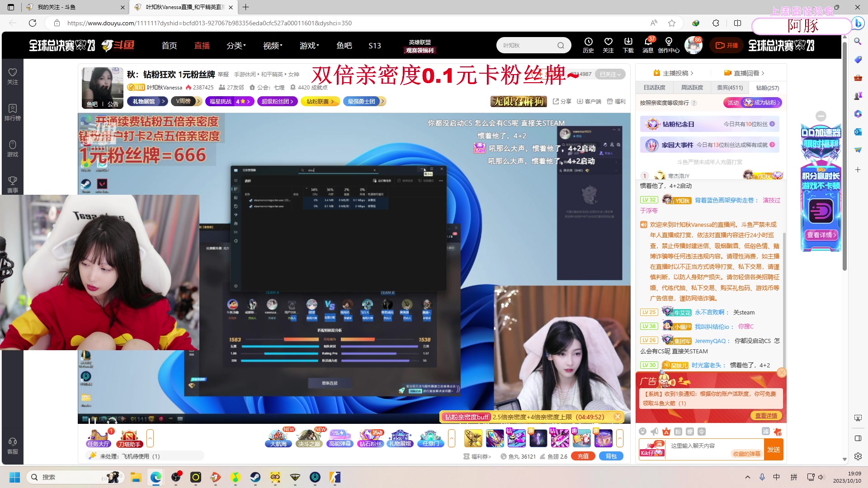Expand arrow right of 任意门 icon
The image size is (868, 488).
[451, 438]
